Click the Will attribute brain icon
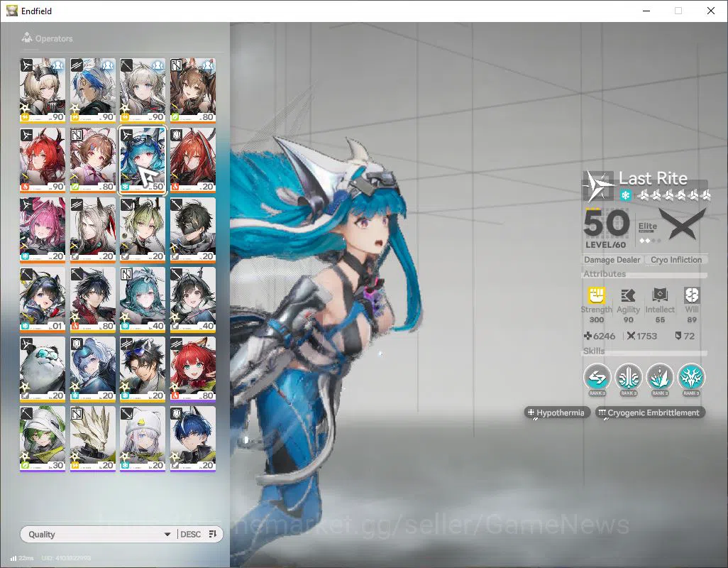The width and height of the screenshot is (728, 568). point(692,295)
